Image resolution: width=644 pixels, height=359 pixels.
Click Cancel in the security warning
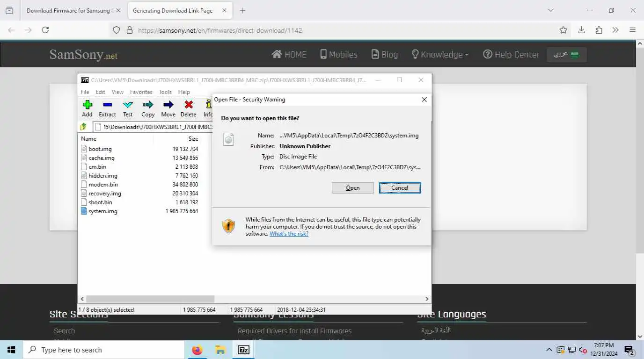(400, 188)
